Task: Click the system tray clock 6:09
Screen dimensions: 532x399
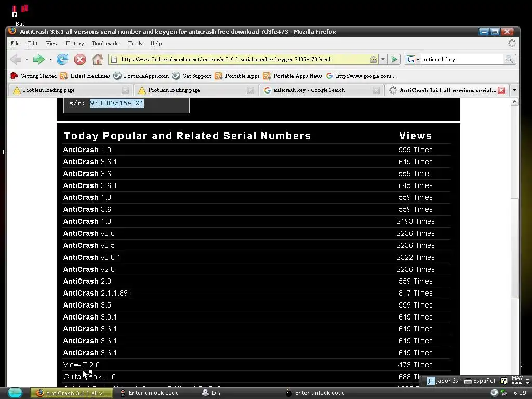Action: (520, 393)
